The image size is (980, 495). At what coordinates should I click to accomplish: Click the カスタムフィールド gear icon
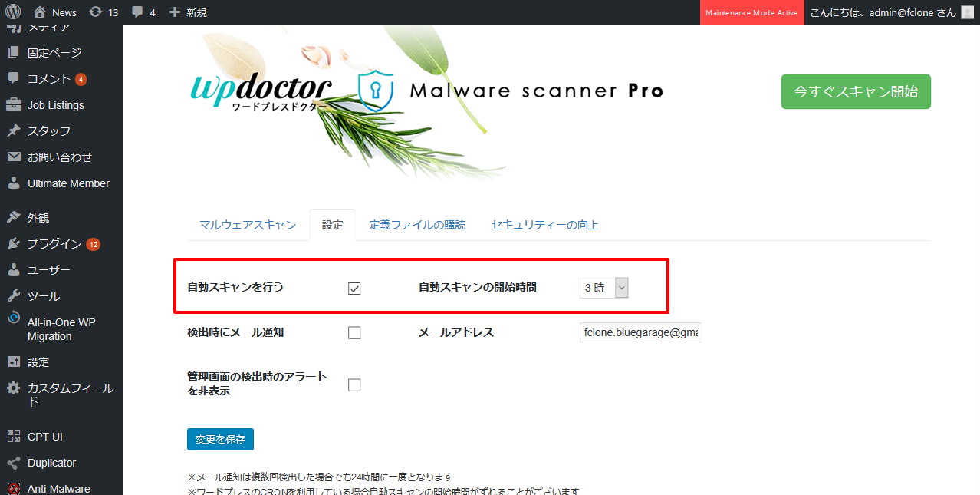[14, 388]
